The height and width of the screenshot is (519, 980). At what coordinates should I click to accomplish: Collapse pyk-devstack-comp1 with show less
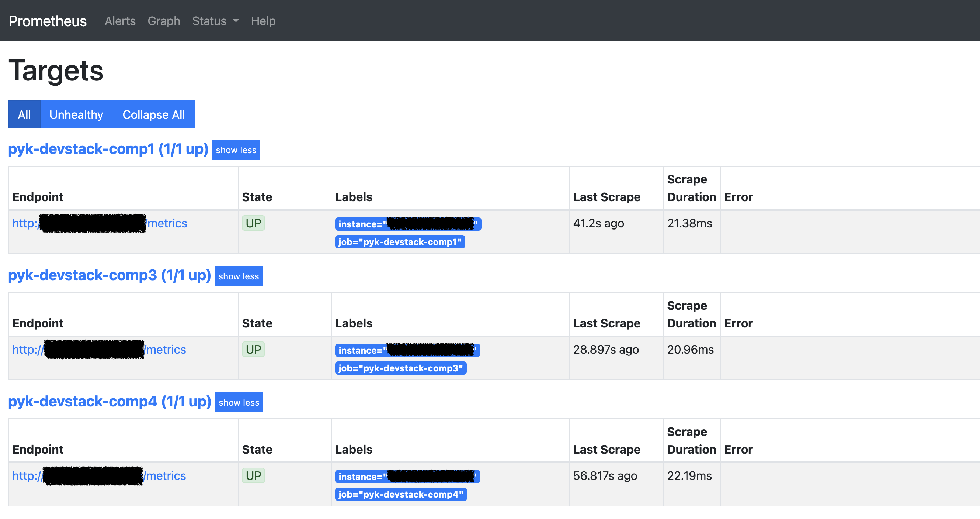(236, 150)
